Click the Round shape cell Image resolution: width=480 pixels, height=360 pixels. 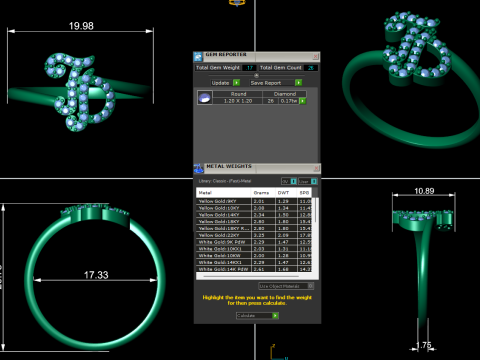(238, 94)
